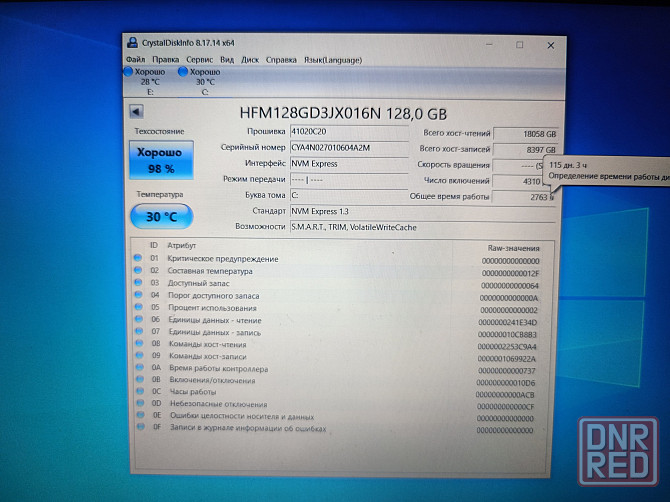Click status dot for 08 Команды хост-чтения
670x502 pixels.
pyautogui.click(x=139, y=343)
